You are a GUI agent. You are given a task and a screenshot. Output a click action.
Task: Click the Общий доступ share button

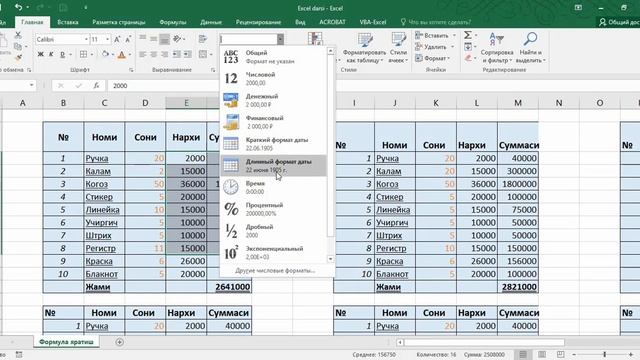tap(618, 22)
